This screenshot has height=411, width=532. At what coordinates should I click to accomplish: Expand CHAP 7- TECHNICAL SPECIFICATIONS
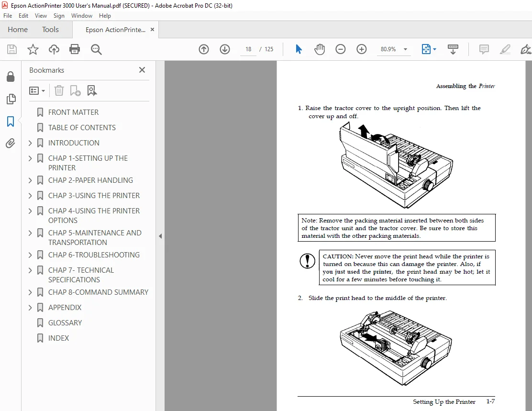tap(30, 270)
